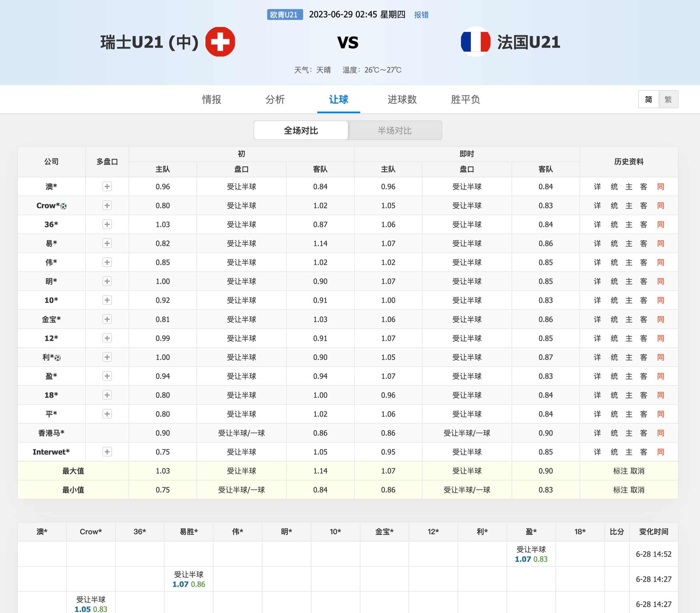
Task: Click 标注 in the 最小值 row
Action: pyautogui.click(x=621, y=490)
